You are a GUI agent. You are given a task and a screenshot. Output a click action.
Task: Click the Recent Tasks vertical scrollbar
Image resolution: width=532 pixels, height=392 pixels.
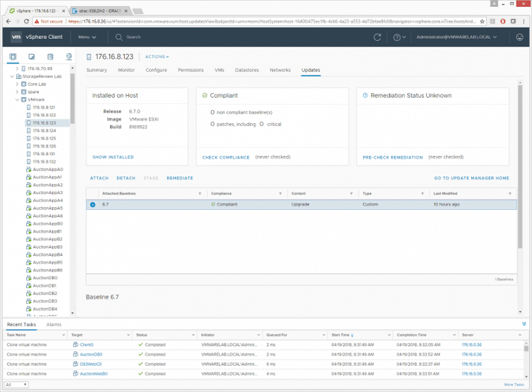(x=526, y=348)
